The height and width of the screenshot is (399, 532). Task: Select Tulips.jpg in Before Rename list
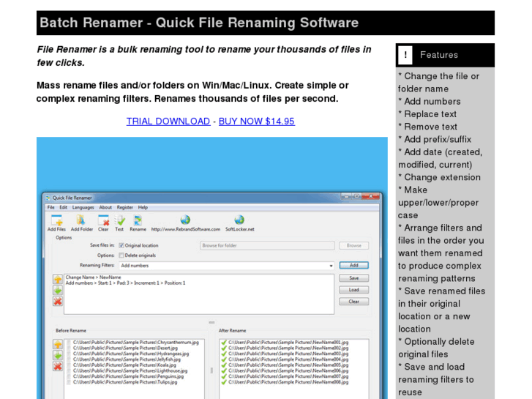[125, 382]
